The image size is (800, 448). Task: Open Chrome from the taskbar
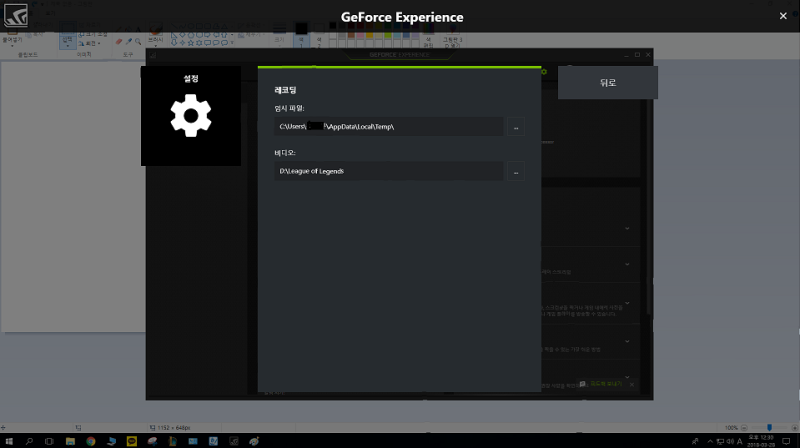click(x=90, y=441)
